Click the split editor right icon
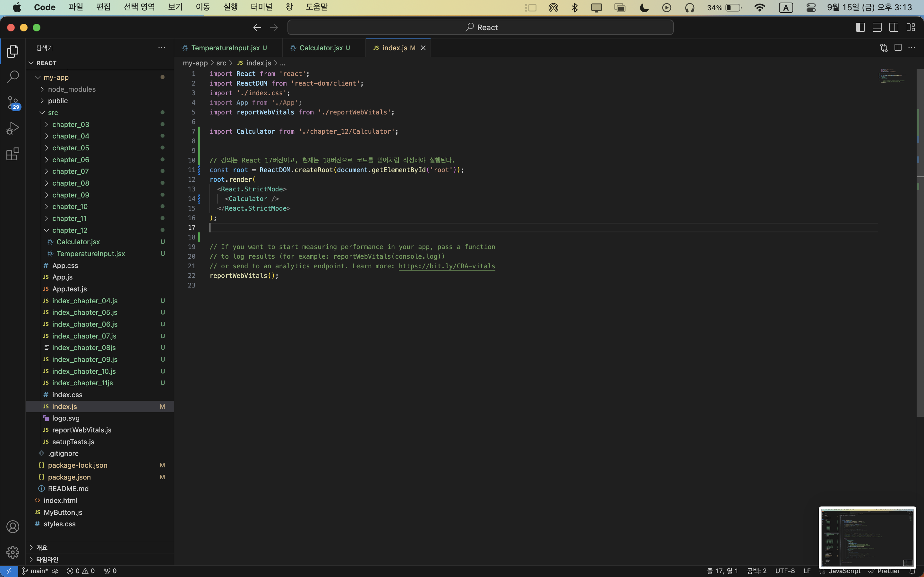The height and width of the screenshot is (577, 924). point(898,48)
